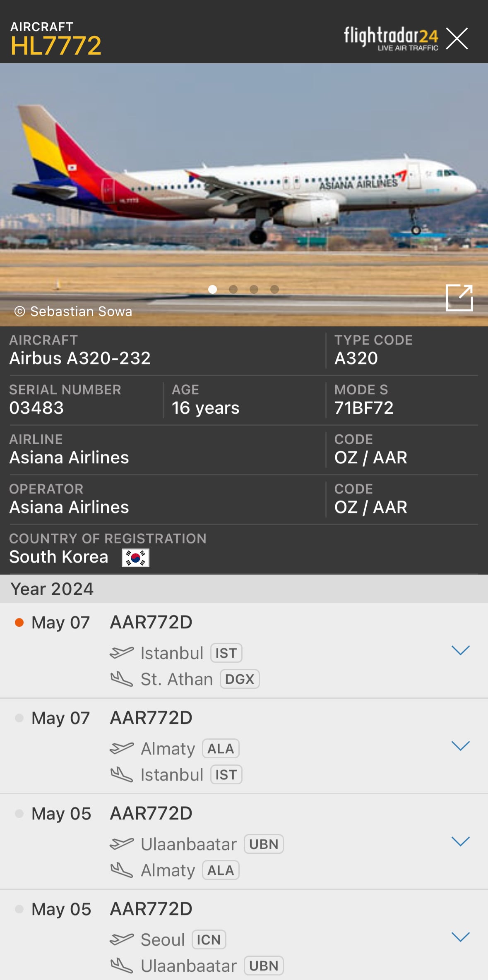488x980 pixels.
Task: Tap the flightradar24 logo
Action: pyautogui.click(x=391, y=38)
